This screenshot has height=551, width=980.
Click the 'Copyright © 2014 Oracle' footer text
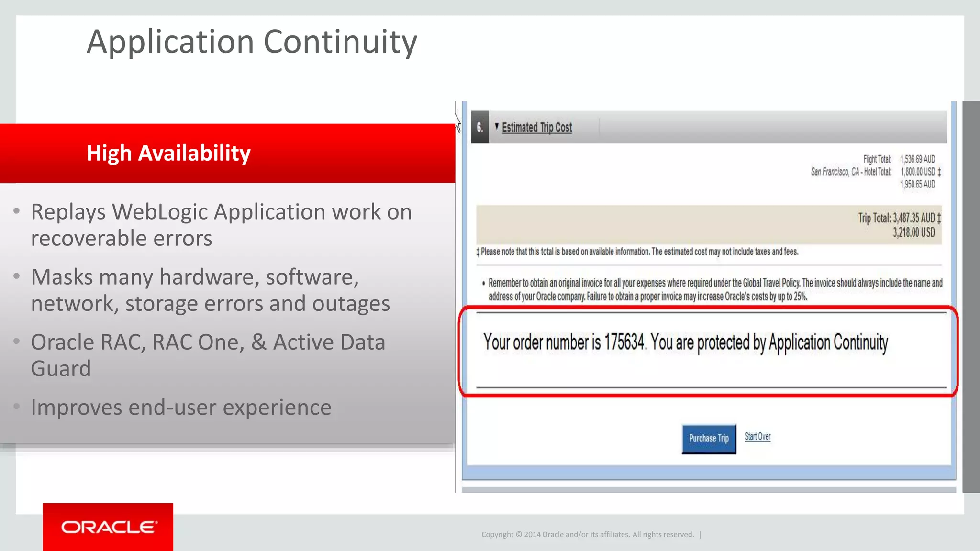coord(588,535)
